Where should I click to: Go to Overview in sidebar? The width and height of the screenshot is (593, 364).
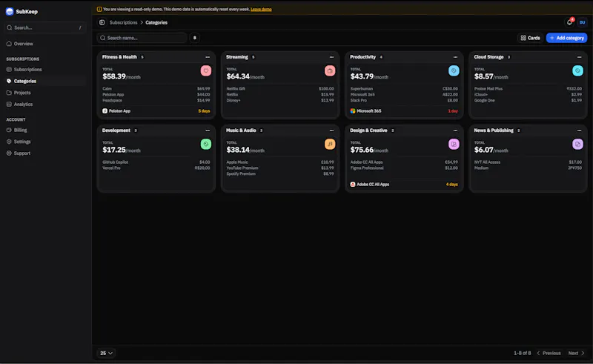tap(45, 44)
